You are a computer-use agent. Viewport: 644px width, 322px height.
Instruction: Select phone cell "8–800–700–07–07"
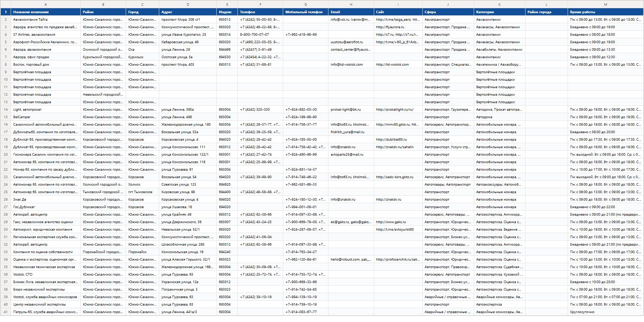click(x=260, y=35)
